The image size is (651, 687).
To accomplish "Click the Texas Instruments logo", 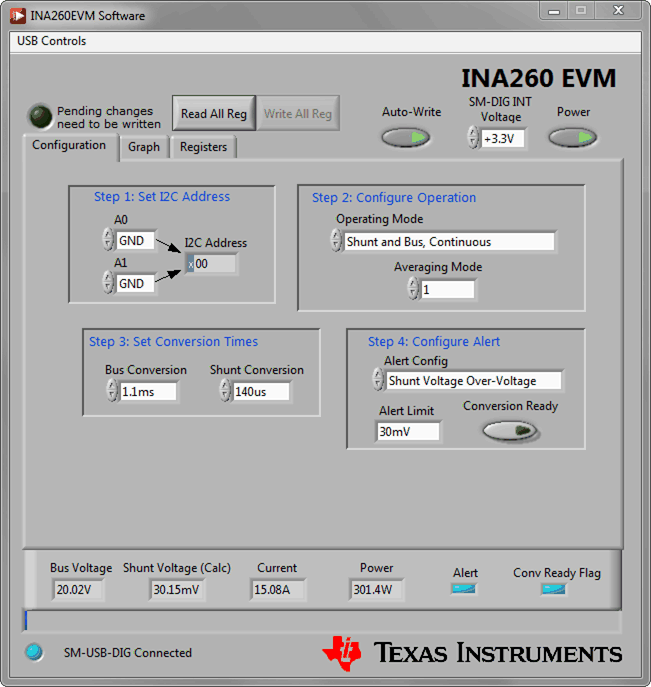I will tap(472, 653).
